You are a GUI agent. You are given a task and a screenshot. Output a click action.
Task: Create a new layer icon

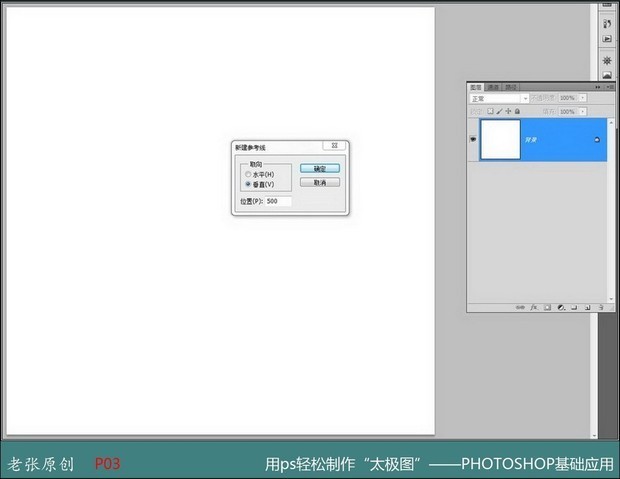click(588, 307)
